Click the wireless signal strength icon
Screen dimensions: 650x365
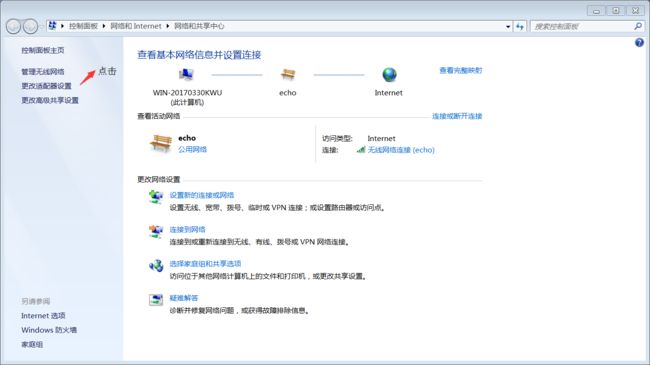pos(361,150)
